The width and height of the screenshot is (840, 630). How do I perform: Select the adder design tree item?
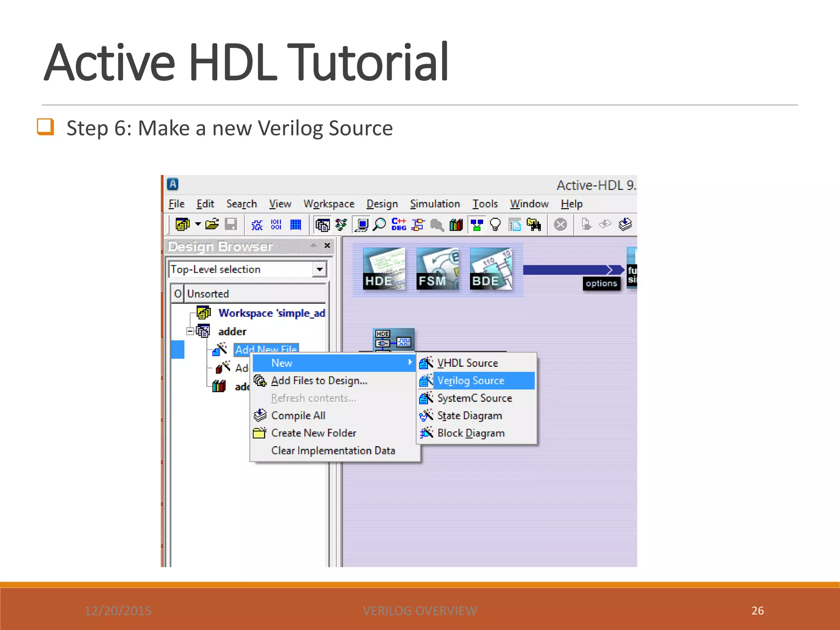coord(232,331)
